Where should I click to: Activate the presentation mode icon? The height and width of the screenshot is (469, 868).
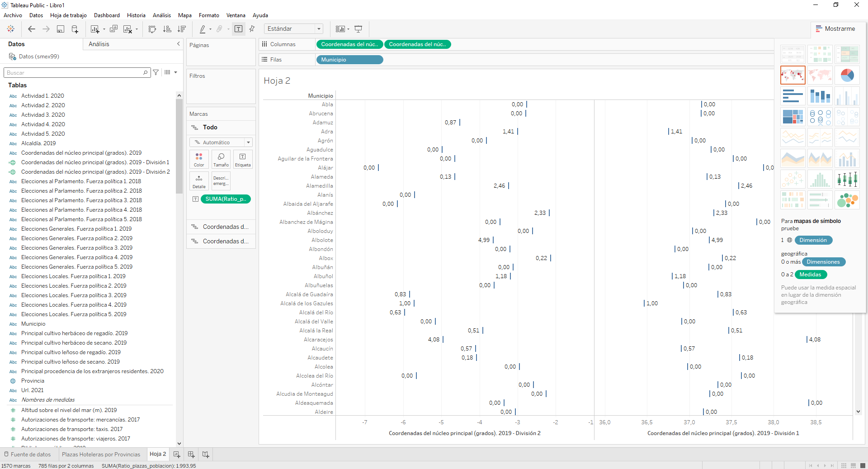359,28
